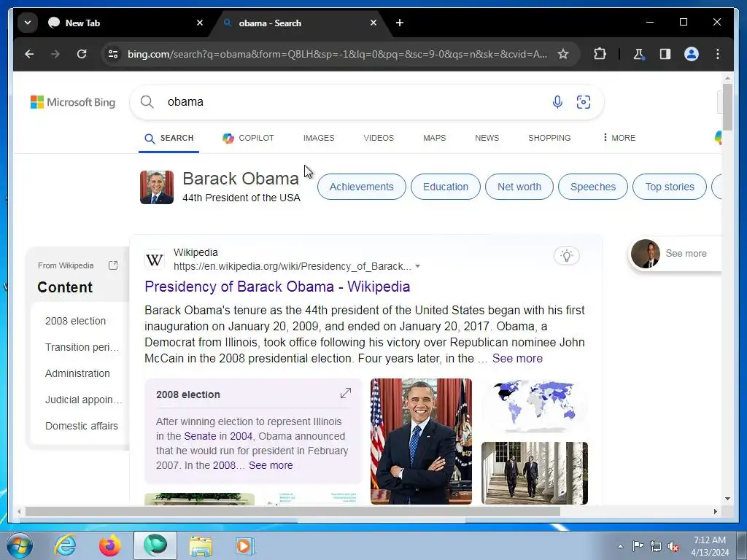
Task: Bookmark this page with the star icon
Action: pos(563,54)
